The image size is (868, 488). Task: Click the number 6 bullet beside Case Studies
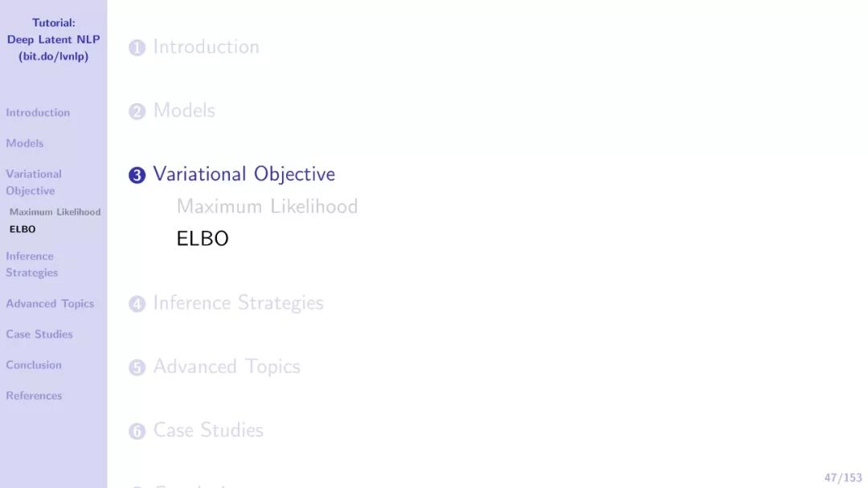click(x=137, y=432)
